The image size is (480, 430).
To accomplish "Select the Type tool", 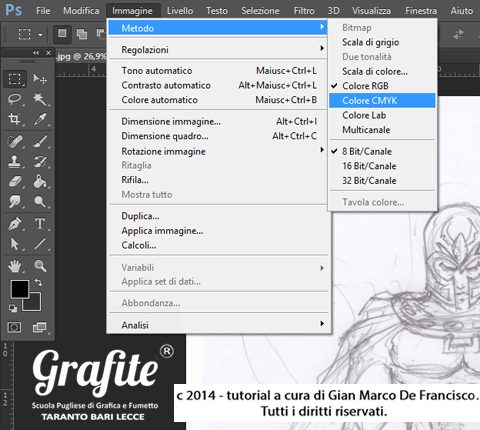I will click(x=40, y=224).
